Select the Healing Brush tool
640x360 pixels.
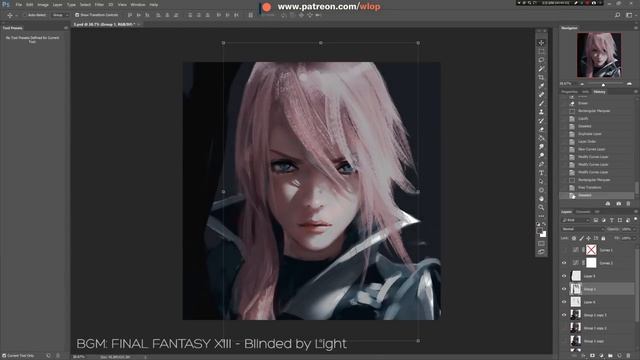541,95
